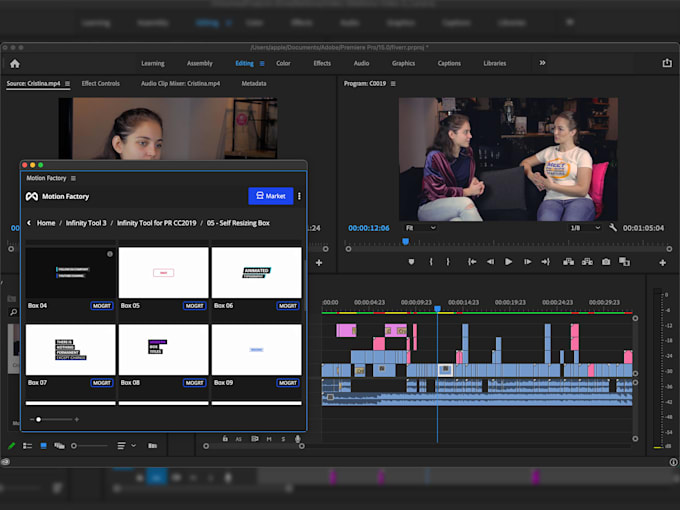680x510 pixels.
Task: Open Audio Clip Mixer: Cristina.mp4 tab
Action: [180, 83]
